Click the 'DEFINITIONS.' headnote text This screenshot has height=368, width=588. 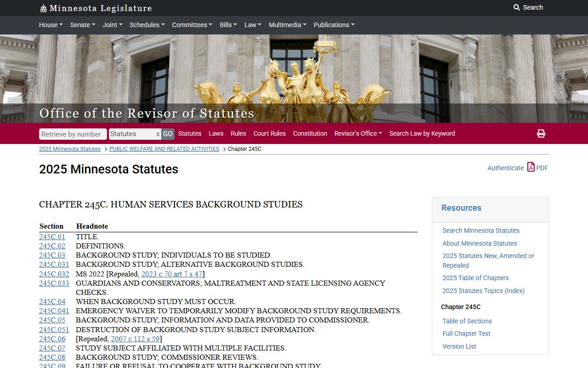click(101, 246)
